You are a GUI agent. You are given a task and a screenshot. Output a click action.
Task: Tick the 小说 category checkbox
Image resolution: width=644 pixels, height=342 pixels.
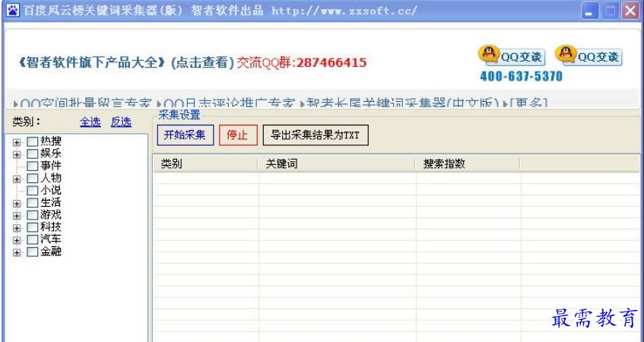point(33,191)
